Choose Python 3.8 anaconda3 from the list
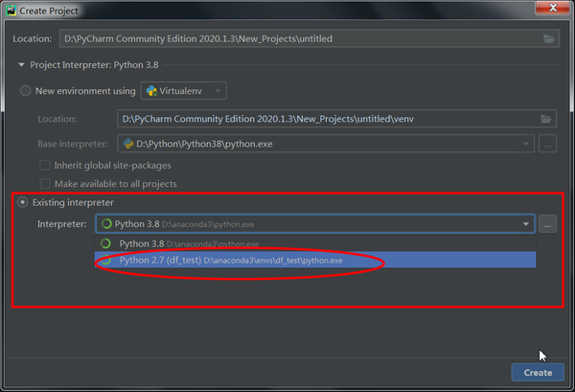Image resolution: width=575 pixels, height=392 pixels. click(315, 243)
